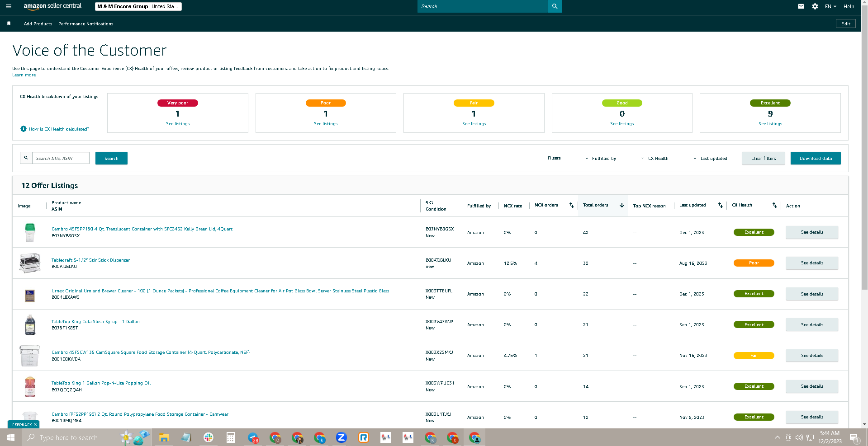Open Urnex Urn Cleaner product thumbnail
Image resolution: width=868 pixels, height=446 pixels.
(30, 296)
